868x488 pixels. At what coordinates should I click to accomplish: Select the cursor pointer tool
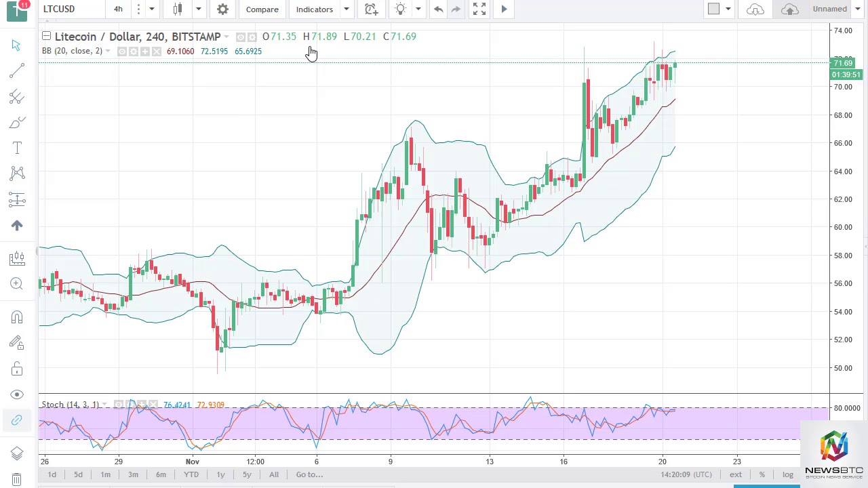(16, 45)
